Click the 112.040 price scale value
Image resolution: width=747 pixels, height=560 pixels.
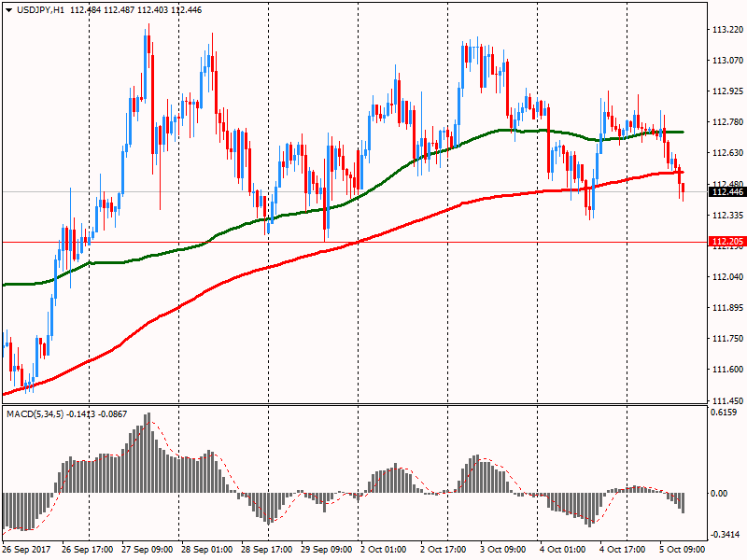727,276
